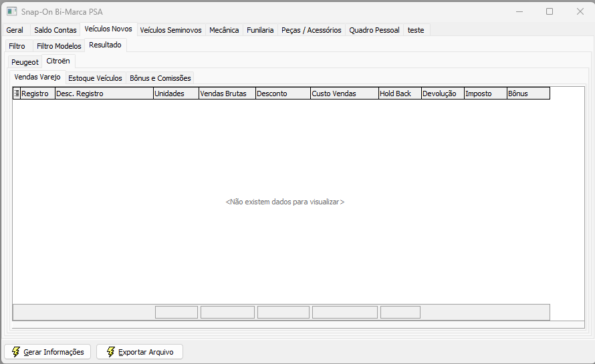Close the Snap-On Bi-Marca PSA window
This screenshot has width=595, height=364.
click(580, 12)
